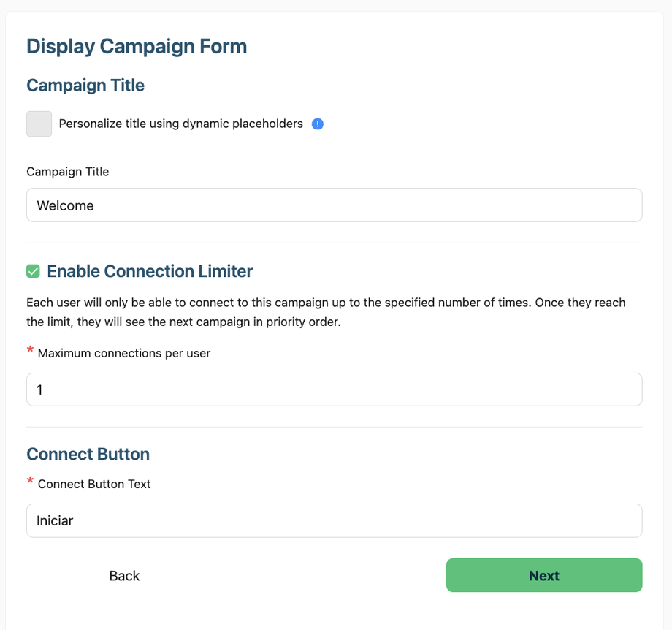Click the divider line above Connect Button heading

pyautogui.click(x=334, y=427)
